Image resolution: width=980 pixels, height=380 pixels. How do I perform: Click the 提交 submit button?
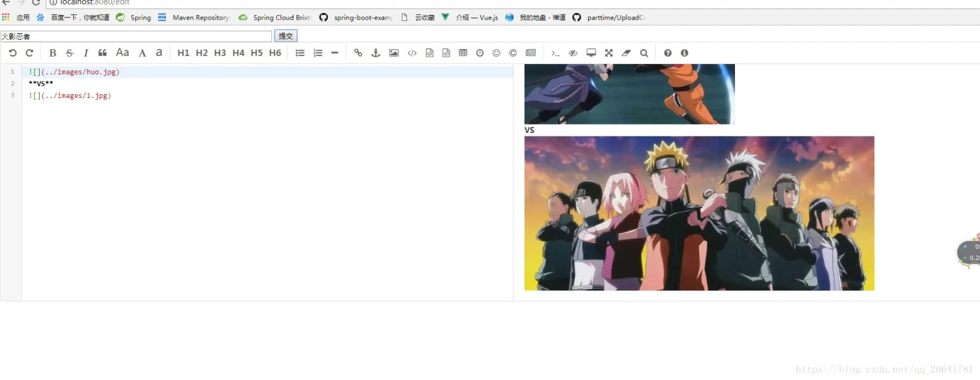click(286, 36)
